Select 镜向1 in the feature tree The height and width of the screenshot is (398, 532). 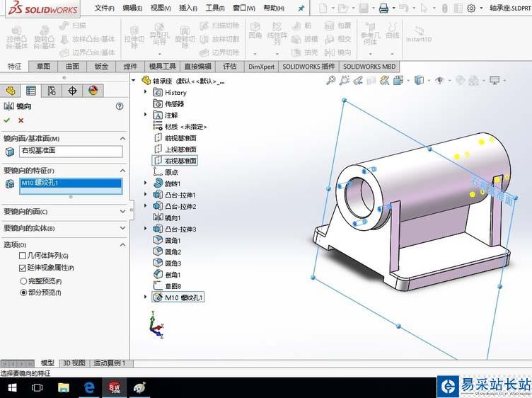click(167, 217)
